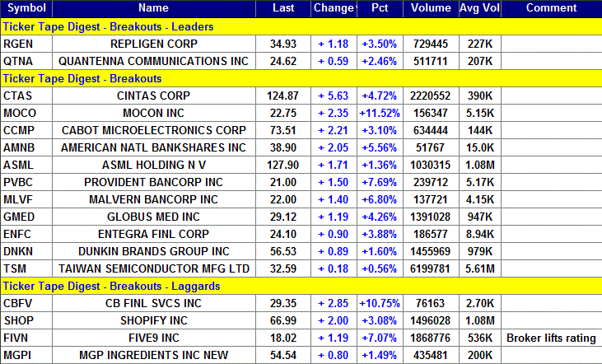602x364 pixels.
Task: Click the ASML HOLDING N V name
Action: [x=153, y=165]
